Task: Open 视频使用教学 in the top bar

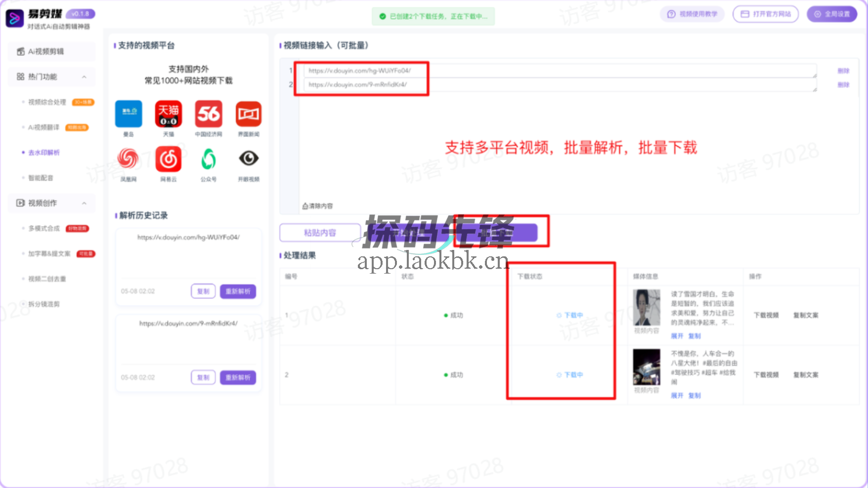Action: (x=692, y=14)
